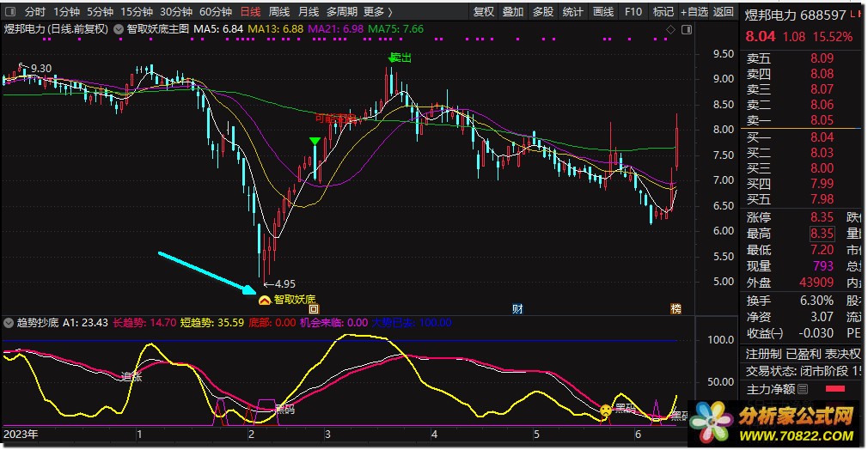Select the 5分钟 period
The height and width of the screenshot is (450, 868).
coord(100,12)
